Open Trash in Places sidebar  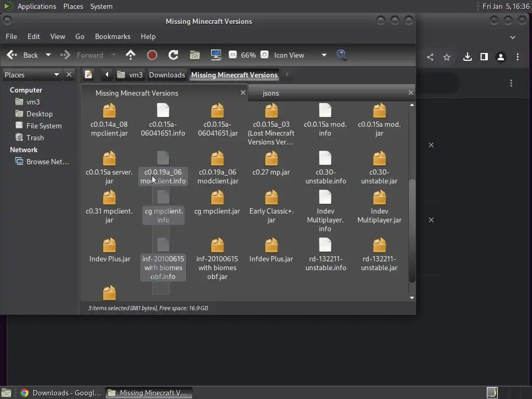coord(35,137)
